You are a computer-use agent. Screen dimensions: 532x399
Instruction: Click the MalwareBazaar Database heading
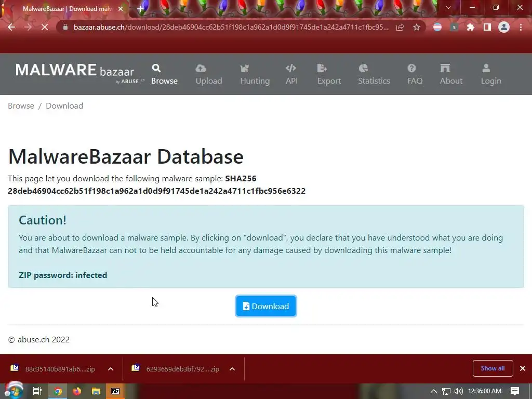pyautogui.click(x=126, y=156)
